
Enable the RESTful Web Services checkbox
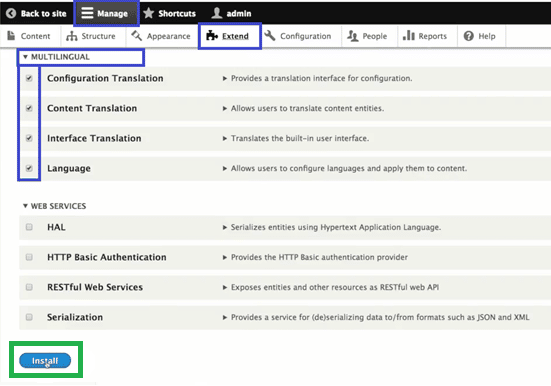[29, 287]
